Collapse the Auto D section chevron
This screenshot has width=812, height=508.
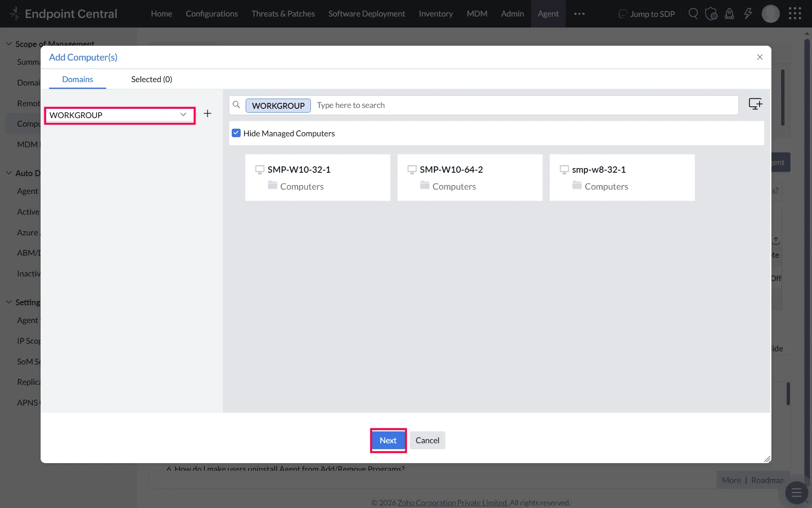[x=9, y=173]
